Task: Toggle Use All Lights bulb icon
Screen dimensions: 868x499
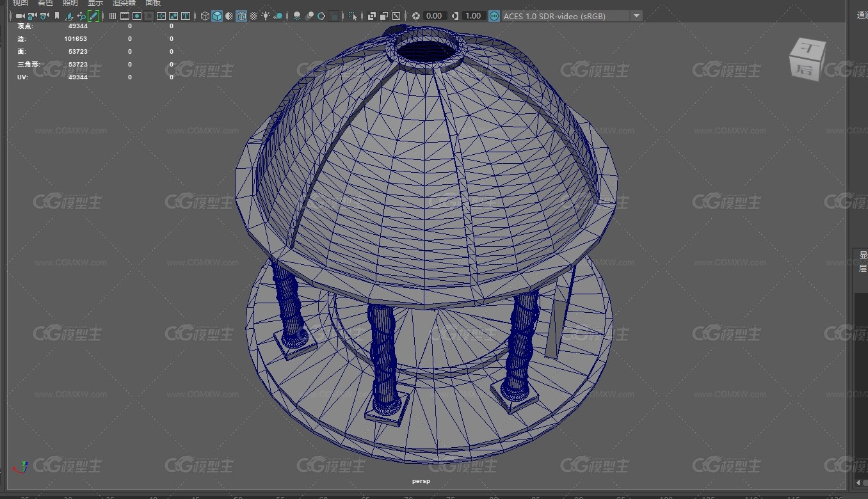Action: click(x=265, y=16)
